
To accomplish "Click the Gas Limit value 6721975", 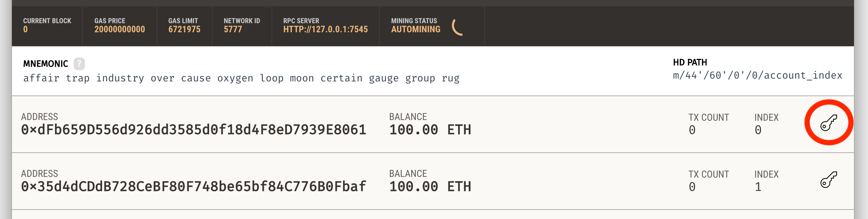I will (x=184, y=29).
